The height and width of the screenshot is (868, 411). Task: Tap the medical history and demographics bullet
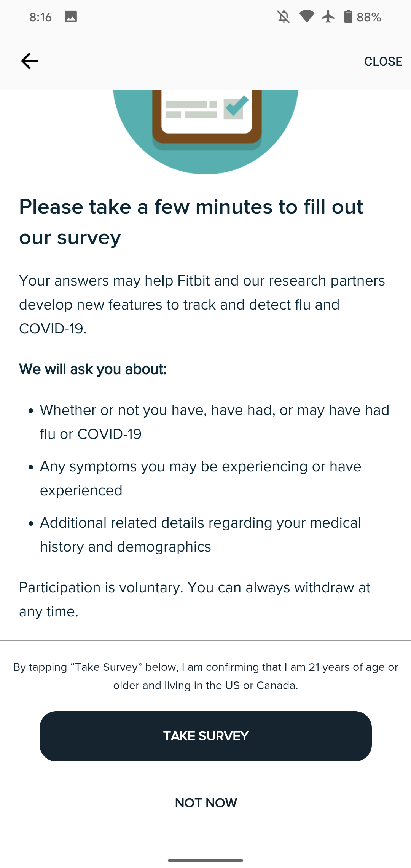(x=201, y=535)
